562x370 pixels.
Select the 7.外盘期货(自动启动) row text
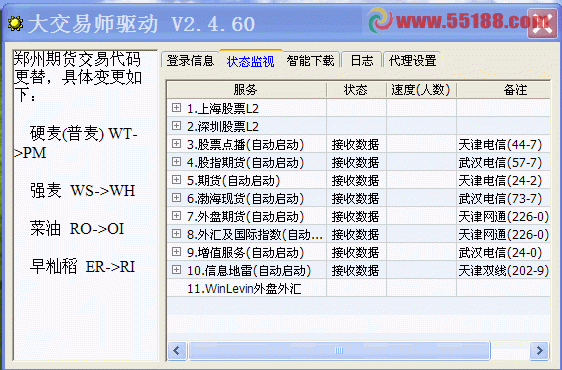tap(246, 217)
